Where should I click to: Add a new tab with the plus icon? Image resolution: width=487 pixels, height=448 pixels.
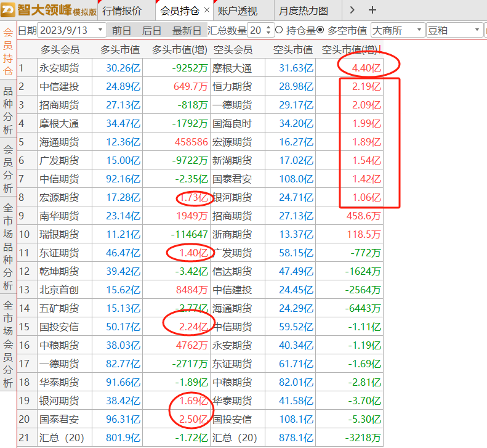point(372,10)
